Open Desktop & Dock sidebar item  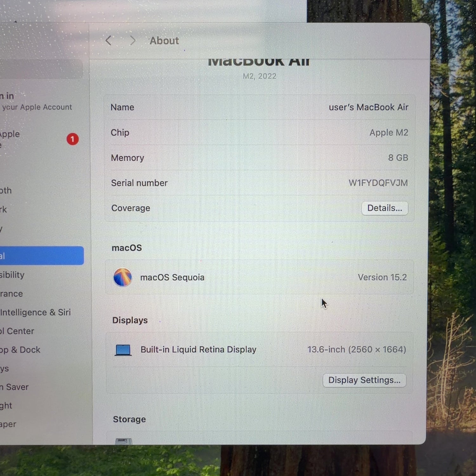pos(20,350)
